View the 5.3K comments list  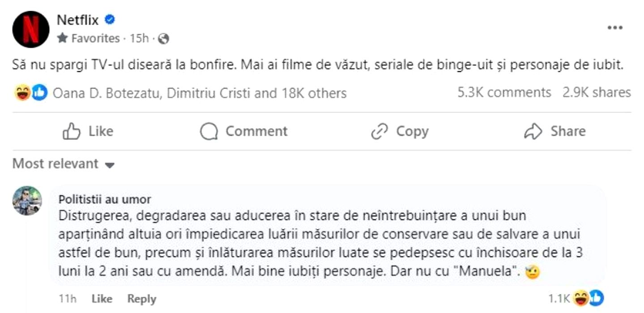[x=504, y=93]
